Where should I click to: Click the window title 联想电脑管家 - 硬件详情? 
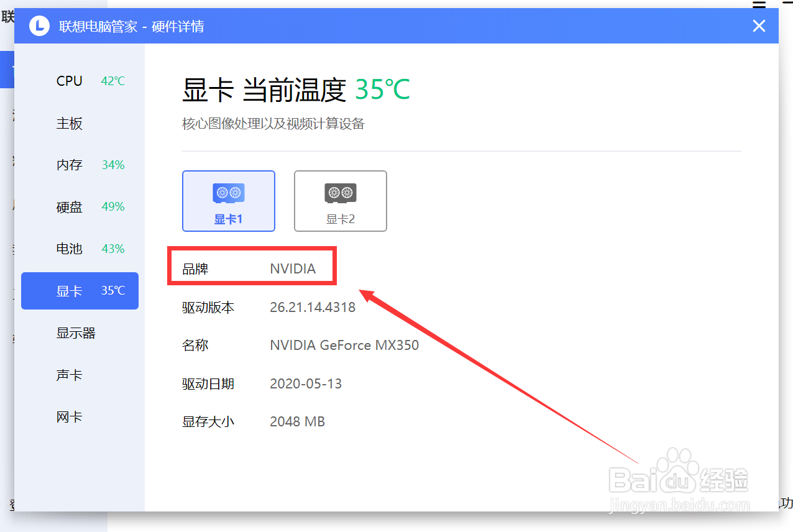[132, 26]
